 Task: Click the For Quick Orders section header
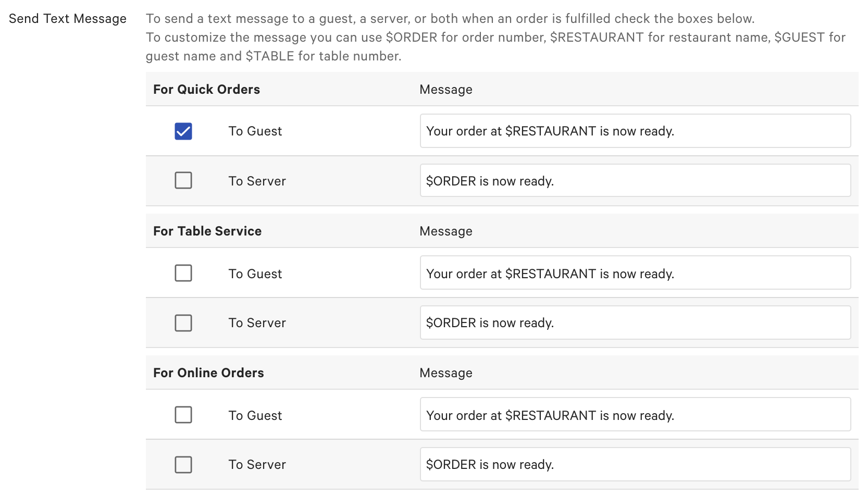(206, 89)
